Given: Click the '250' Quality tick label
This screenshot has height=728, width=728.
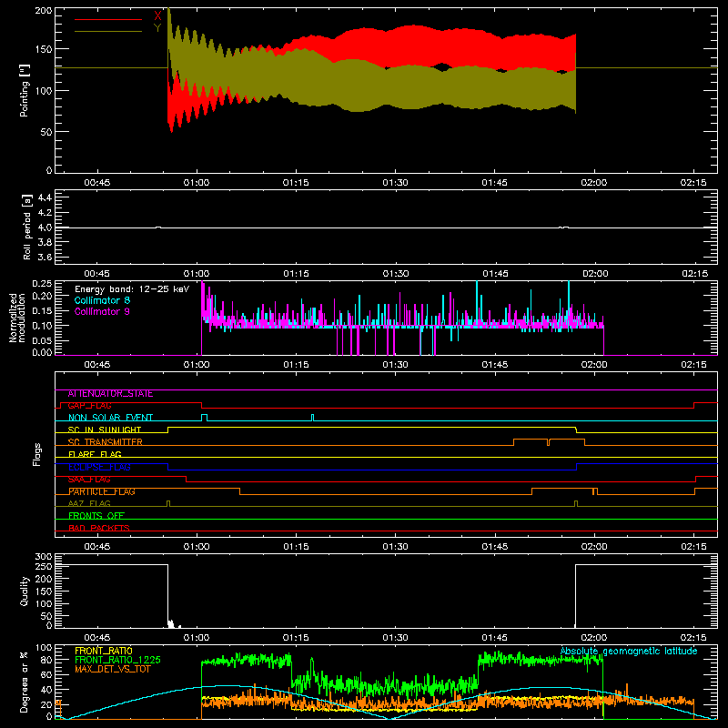Looking at the screenshot, I should click(x=43, y=567).
